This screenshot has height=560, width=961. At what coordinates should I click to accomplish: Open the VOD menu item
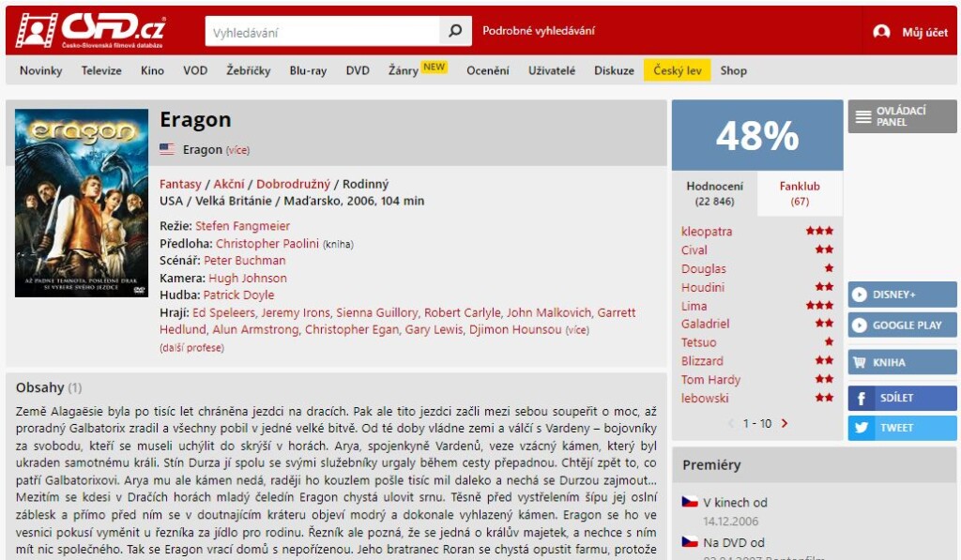(x=195, y=70)
